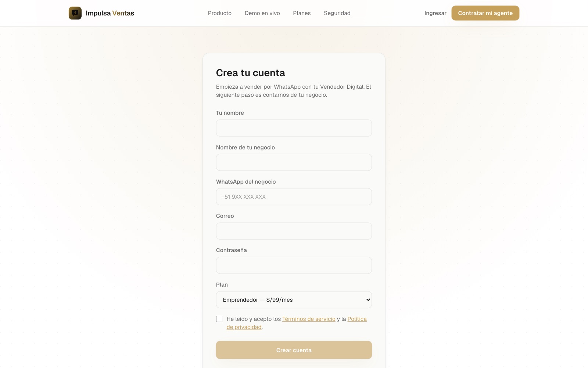Click the Impulsa Ventas logo icon
Screen dimensions: 588x368
tap(75, 13)
